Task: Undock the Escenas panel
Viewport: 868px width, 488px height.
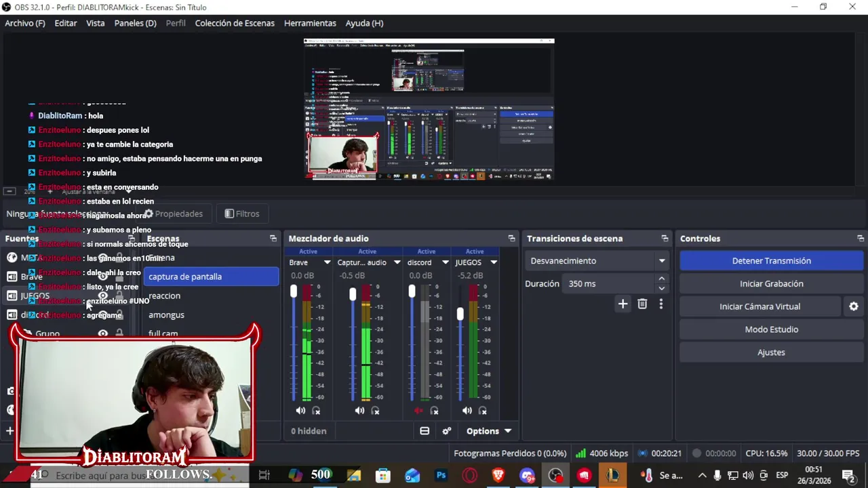Action: click(273, 239)
